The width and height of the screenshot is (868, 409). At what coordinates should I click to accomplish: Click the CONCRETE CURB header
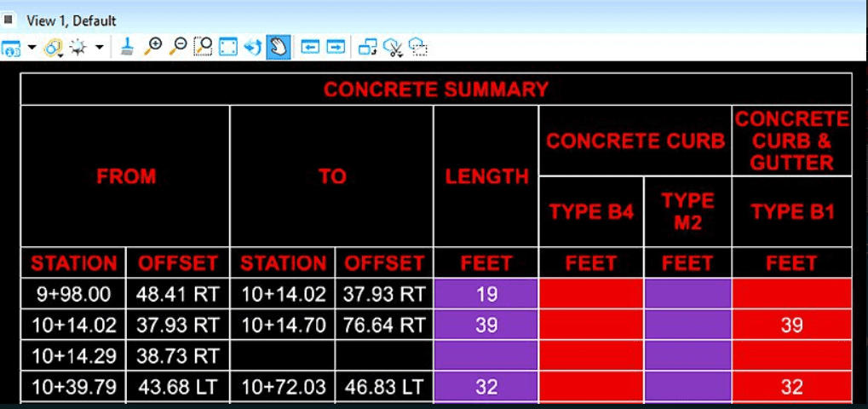pos(635,141)
